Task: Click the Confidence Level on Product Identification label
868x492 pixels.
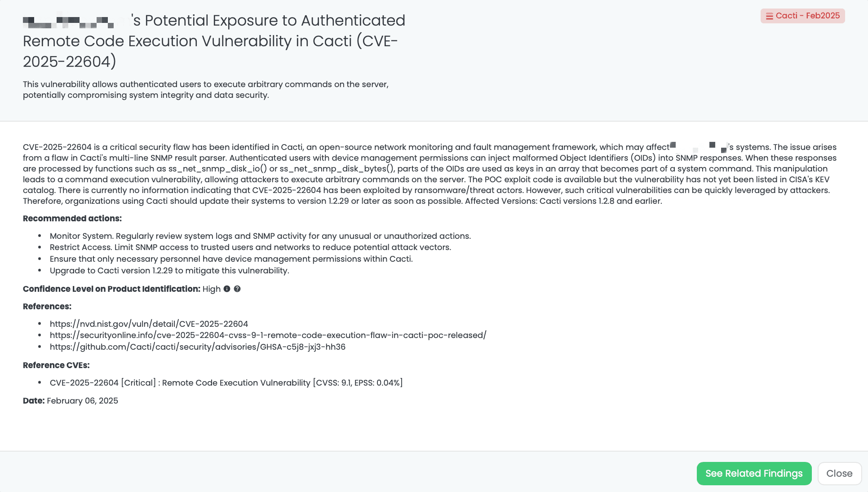Action: click(x=111, y=289)
